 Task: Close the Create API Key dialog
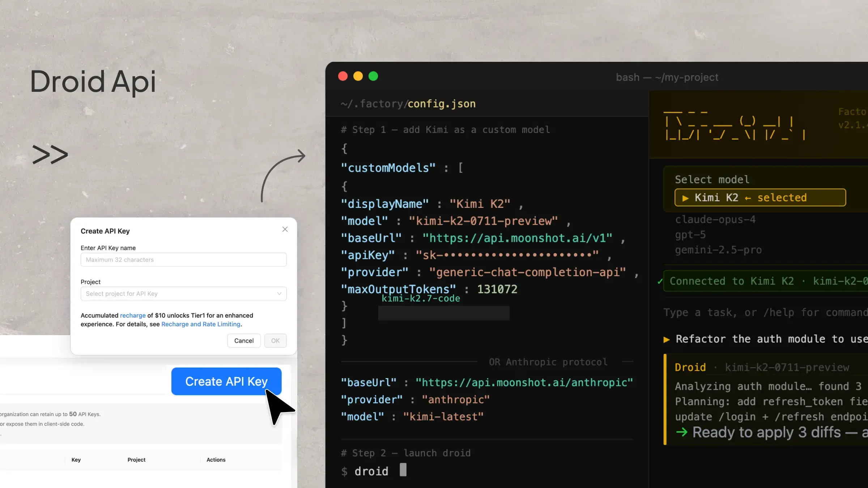click(285, 229)
